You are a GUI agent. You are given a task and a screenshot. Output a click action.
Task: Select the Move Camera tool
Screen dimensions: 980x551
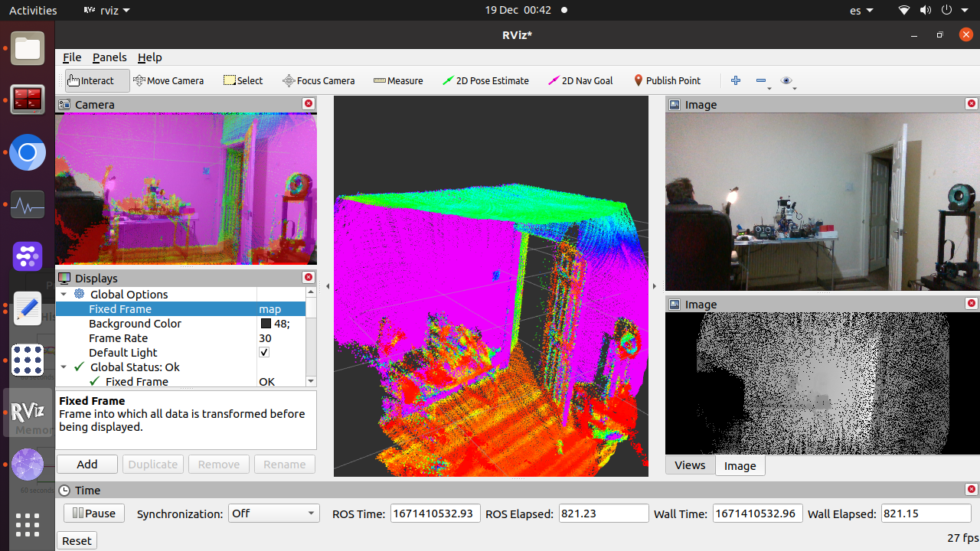point(168,80)
